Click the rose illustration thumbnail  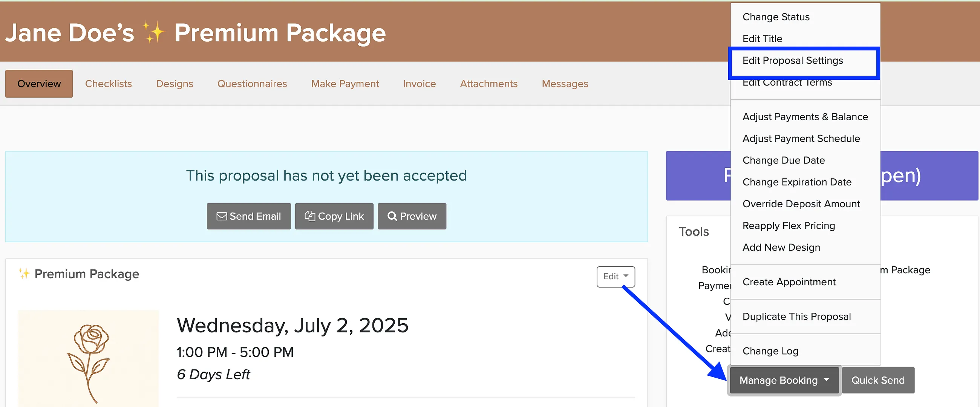click(x=88, y=358)
